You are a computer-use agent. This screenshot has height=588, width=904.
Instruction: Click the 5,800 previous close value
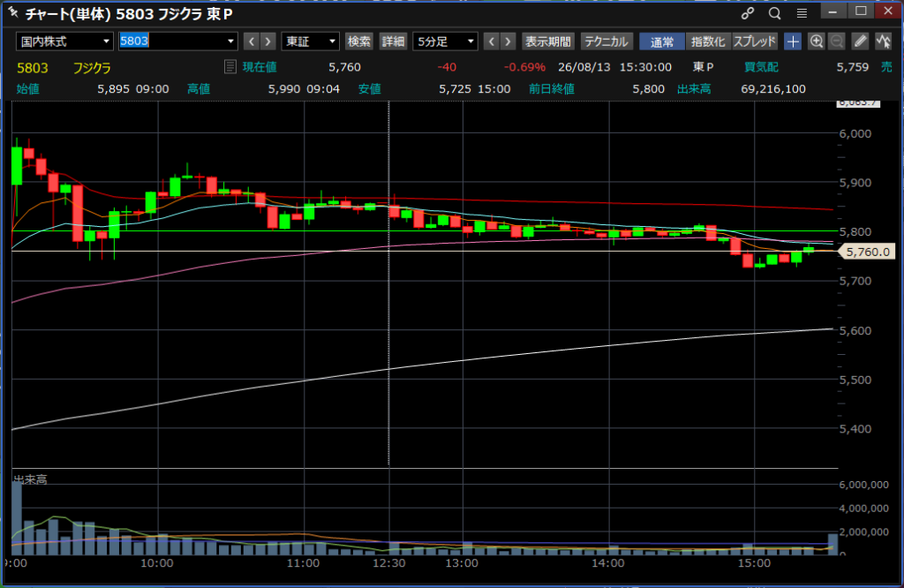click(x=649, y=89)
